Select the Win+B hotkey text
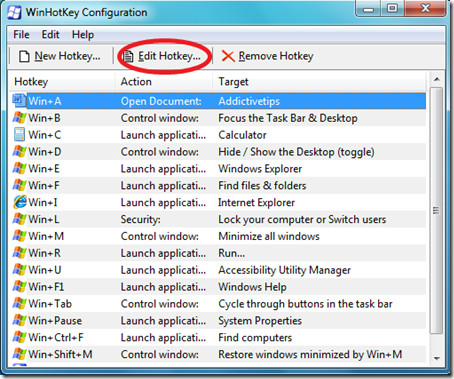Screen dimensions: 454x379 point(44,118)
